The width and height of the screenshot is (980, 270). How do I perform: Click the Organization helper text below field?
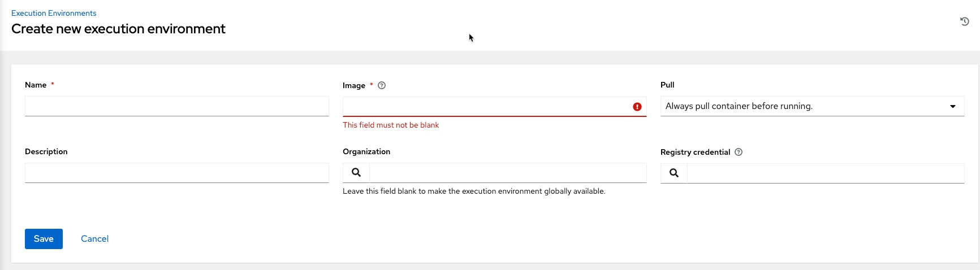tap(474, 191)
